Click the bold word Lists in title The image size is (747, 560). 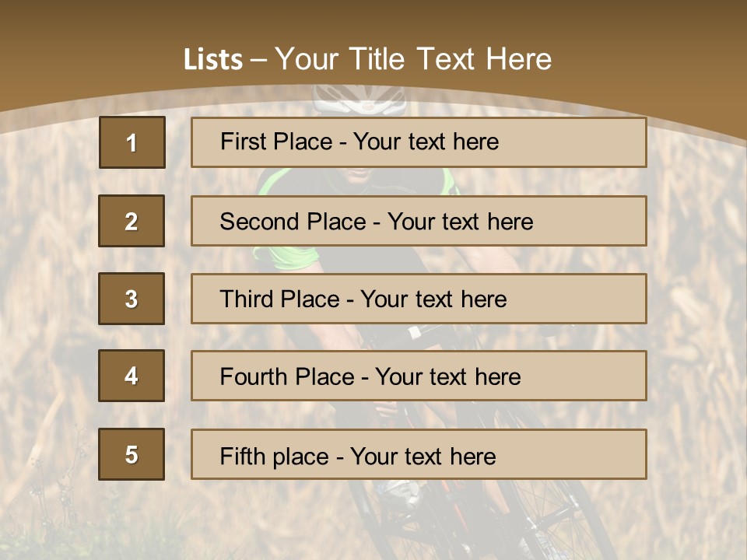click(212, 60)
